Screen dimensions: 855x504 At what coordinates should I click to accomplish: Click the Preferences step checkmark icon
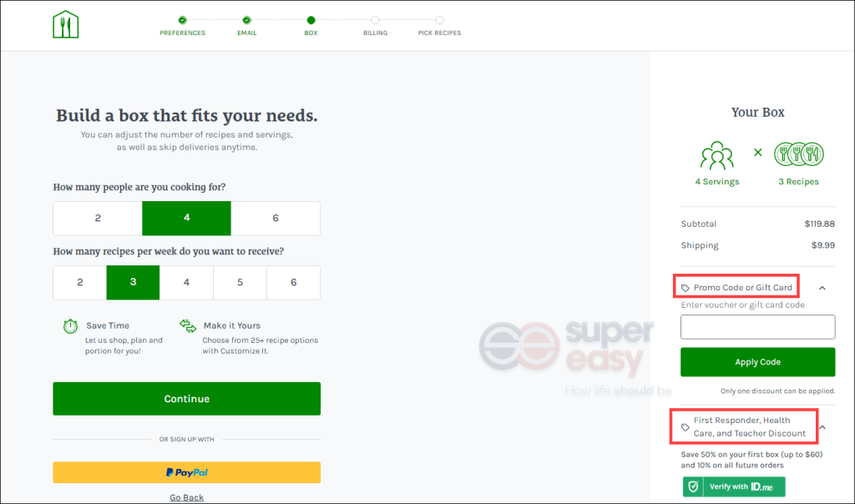(x=182, y=20)
